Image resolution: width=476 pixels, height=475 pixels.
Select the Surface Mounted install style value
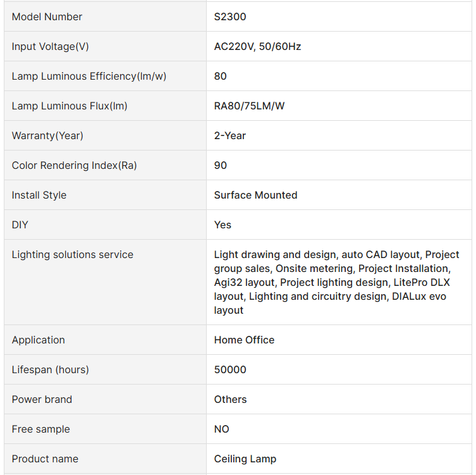255,195
